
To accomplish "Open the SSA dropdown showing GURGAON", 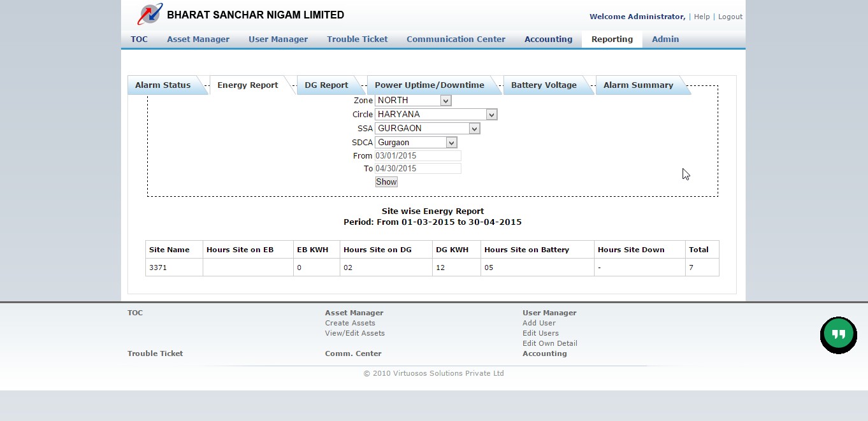I will pos(474,128).
